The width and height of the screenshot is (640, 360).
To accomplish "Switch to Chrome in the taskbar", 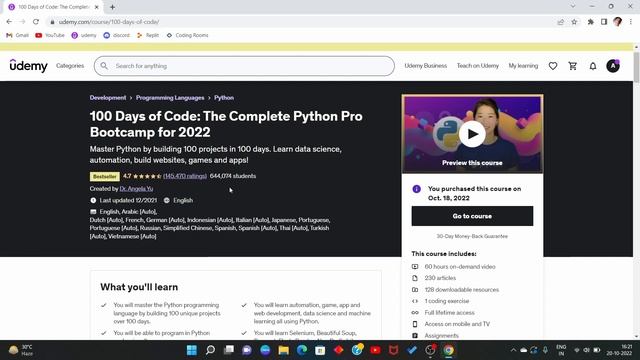I will pyautogui.click(x=449, y=350).
